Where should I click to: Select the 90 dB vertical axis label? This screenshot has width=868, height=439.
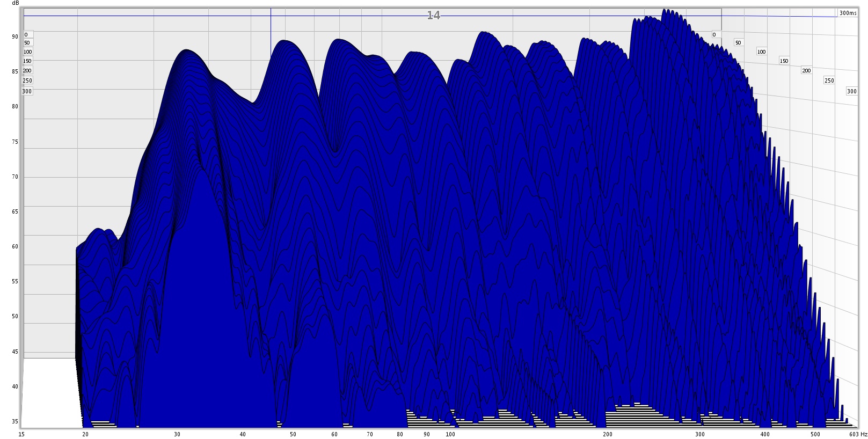15,37
